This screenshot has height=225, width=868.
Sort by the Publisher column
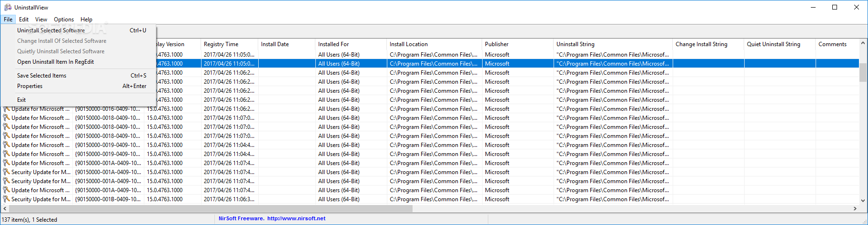517,44
